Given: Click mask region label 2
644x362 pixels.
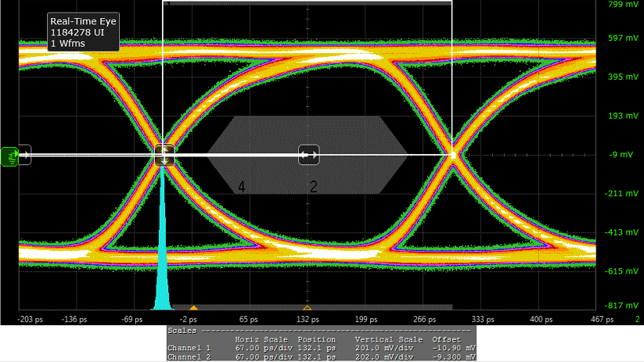Looking at the screenshot, I should (x=314, y=187).
